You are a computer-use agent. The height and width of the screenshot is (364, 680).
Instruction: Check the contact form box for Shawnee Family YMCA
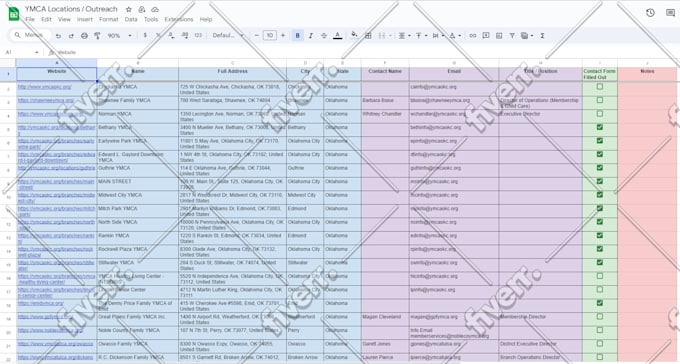pyautogui.click(x=600, y=100)
